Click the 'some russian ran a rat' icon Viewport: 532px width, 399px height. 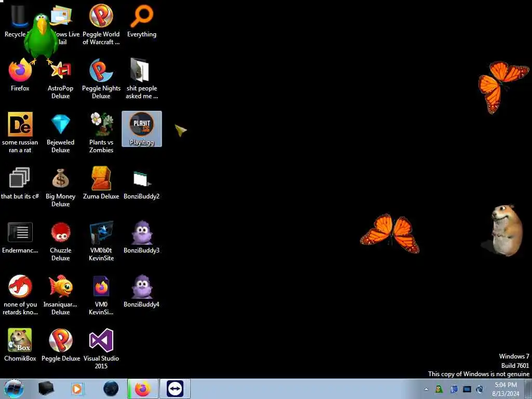tap(20, 132)
